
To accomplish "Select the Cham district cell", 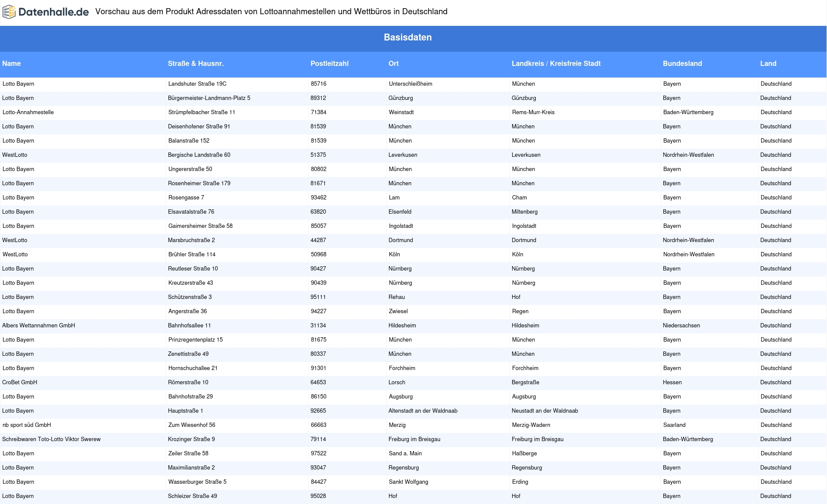I will tap(519, 198).
